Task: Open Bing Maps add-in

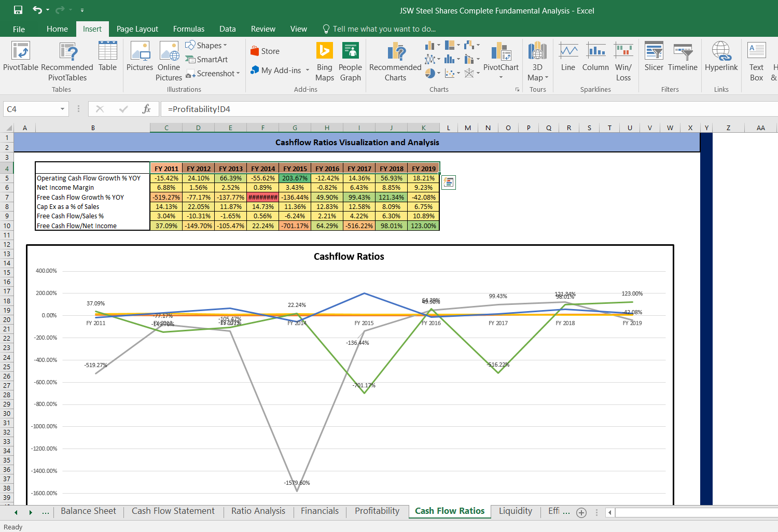Action: (325, 62)
